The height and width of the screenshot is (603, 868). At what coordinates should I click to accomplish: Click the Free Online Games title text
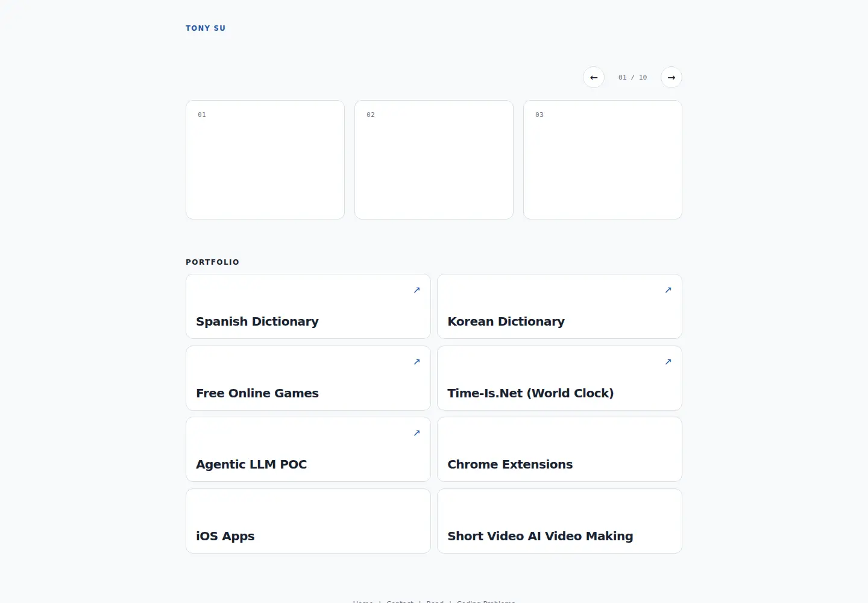257,393
